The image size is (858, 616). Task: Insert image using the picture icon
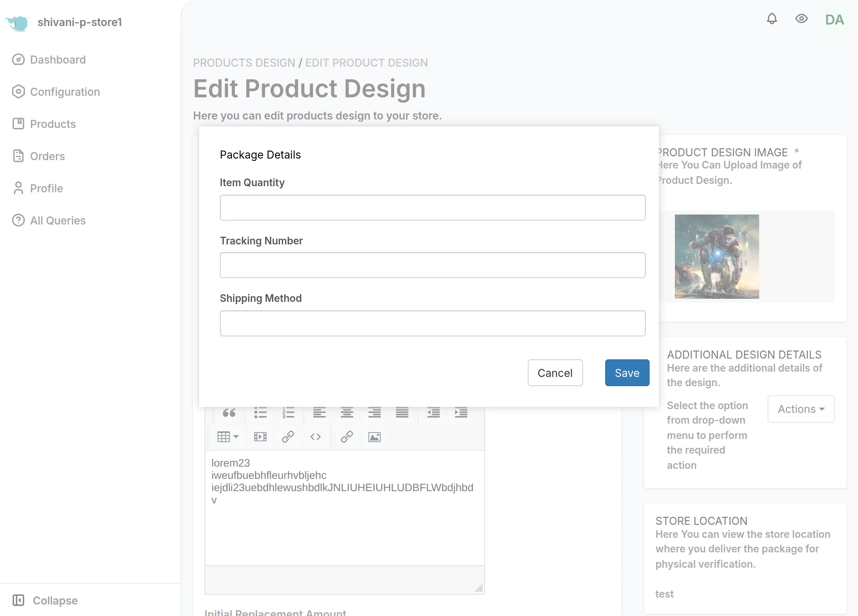[x=374, y=437]
